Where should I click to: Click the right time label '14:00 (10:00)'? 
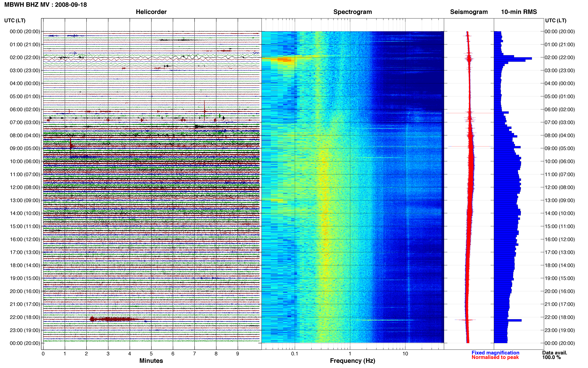(x=560, y=213)
